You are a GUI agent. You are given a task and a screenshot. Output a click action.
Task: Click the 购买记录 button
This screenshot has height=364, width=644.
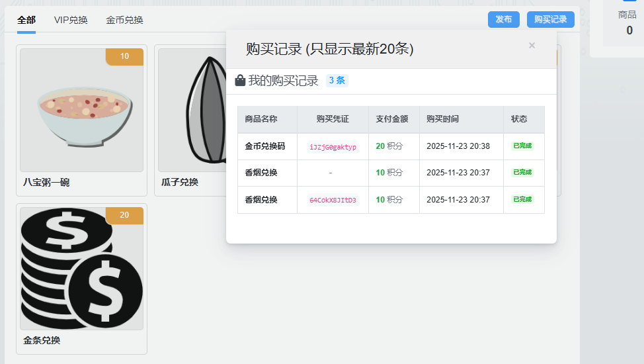click(x=550, y=20)
